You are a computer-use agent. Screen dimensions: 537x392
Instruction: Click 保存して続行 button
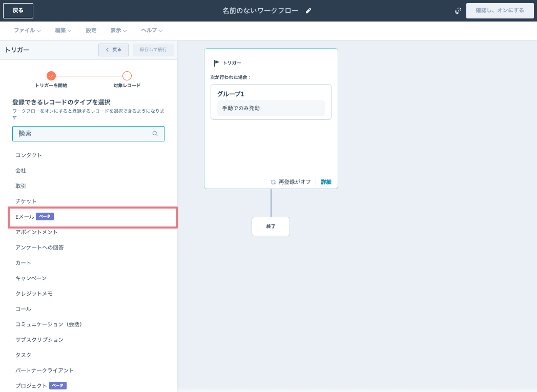(153, 50)
